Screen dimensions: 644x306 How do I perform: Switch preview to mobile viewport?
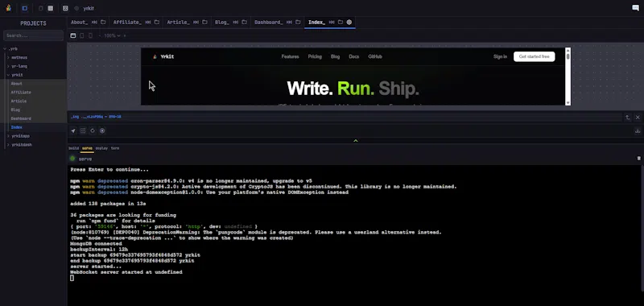click(91, 35)
